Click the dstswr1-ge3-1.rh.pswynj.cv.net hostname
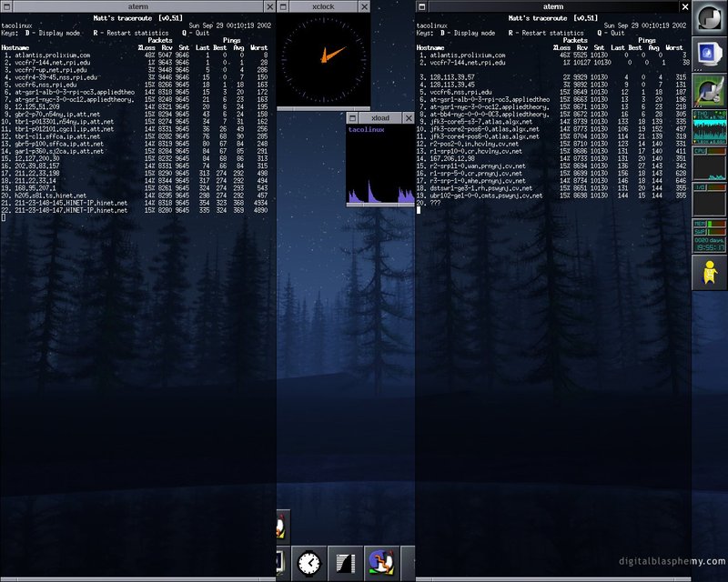 [481, 188]
